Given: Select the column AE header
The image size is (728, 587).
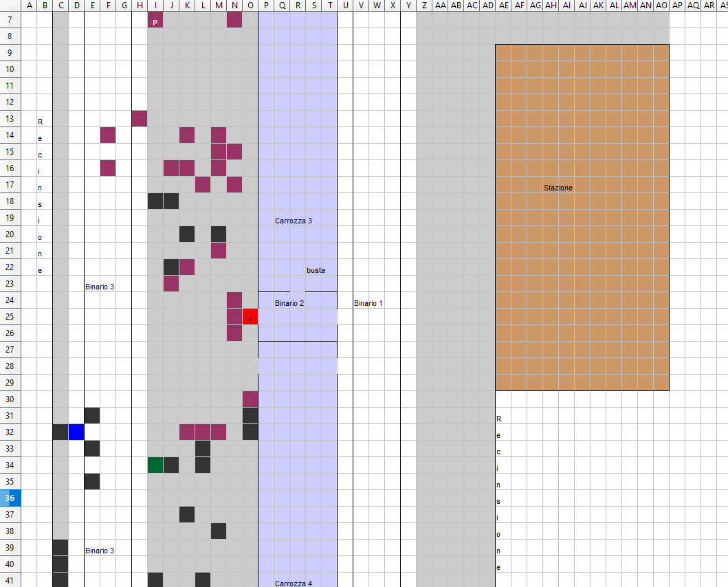Looking at the screenshot, I should tap(503, 5).
